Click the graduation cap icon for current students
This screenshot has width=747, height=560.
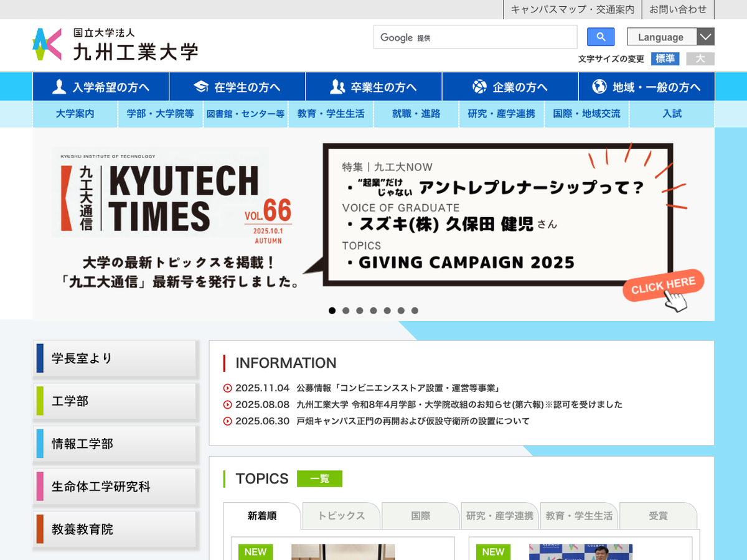(x=200, y=86)
